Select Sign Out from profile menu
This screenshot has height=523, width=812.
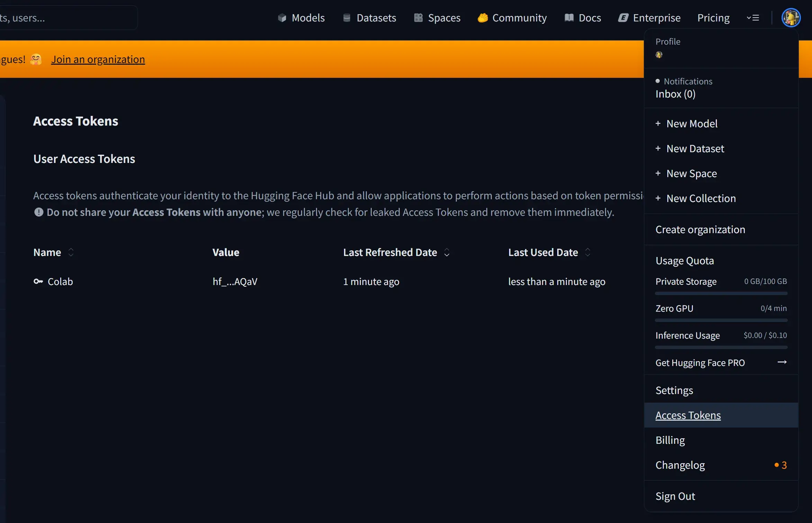tap(675, 496)
